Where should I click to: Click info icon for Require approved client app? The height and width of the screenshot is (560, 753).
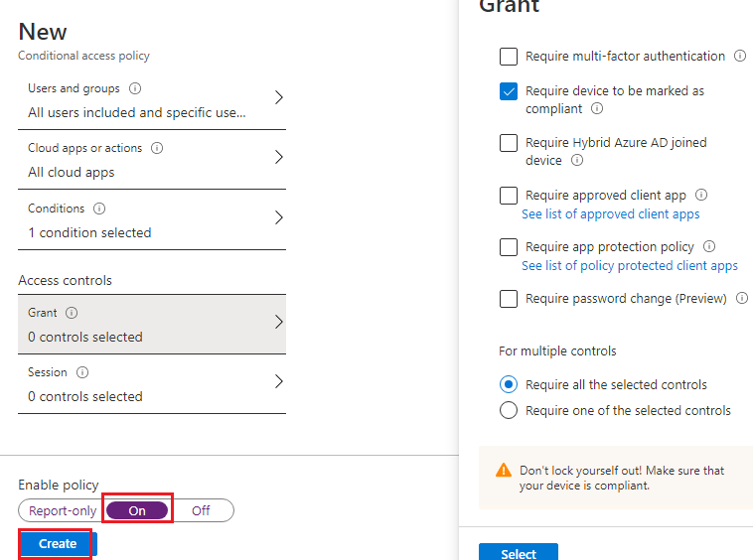coord(701,195)
